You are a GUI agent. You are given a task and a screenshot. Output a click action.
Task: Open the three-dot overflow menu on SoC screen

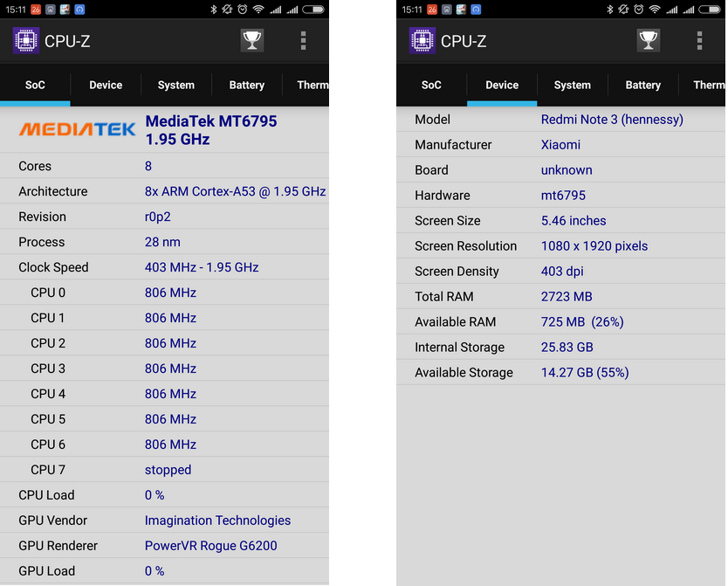[x=303, y=41]
